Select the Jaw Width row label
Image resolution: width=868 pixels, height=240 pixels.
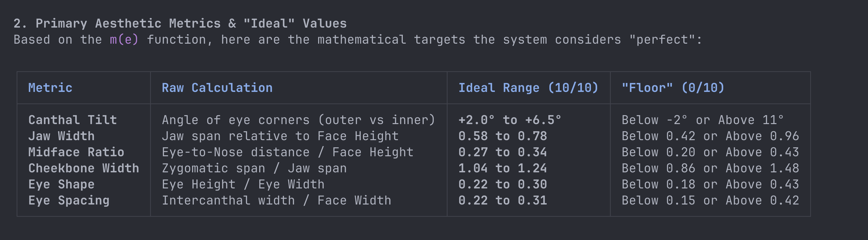(61, 136)
